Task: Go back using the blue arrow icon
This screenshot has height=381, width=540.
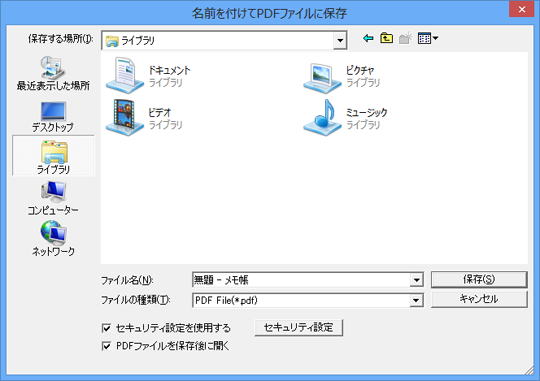Action: (x=368, y=38)
